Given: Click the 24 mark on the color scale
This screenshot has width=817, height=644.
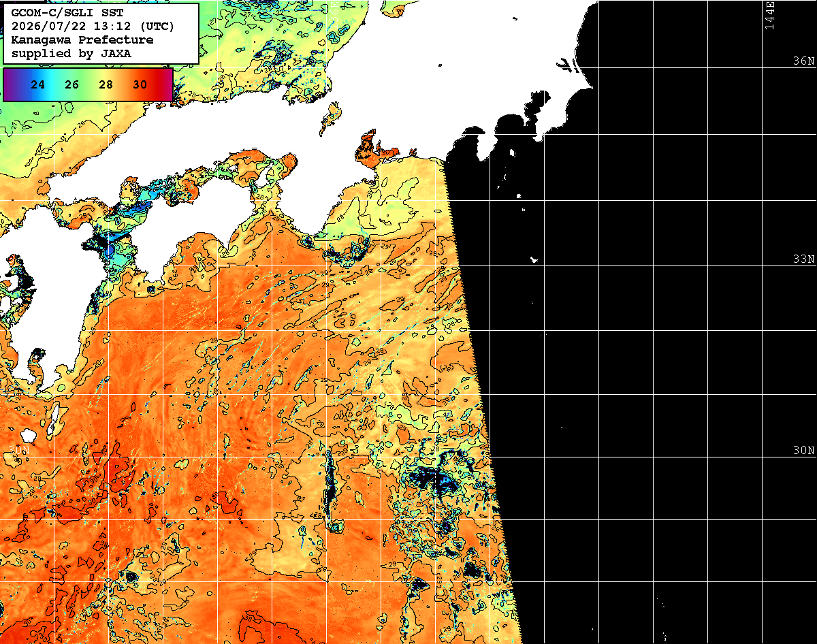Looking at the screenshot, I should point(38,84).
